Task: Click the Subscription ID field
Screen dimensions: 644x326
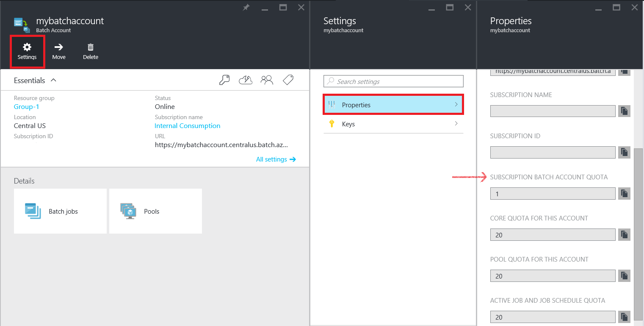Action: pos(553,152)
